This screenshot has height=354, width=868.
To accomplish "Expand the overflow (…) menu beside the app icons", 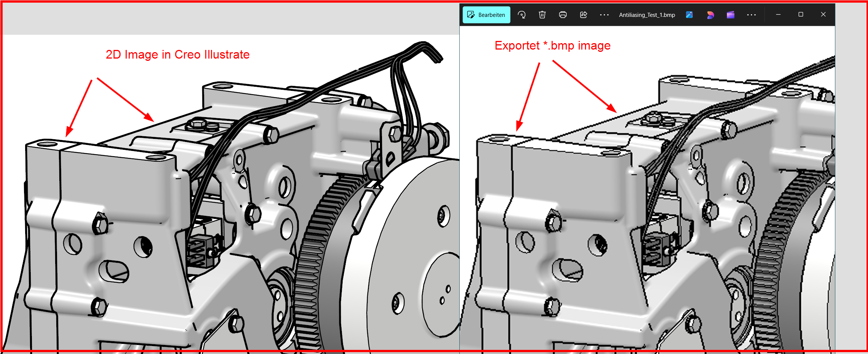I will [x=751, y=15].
